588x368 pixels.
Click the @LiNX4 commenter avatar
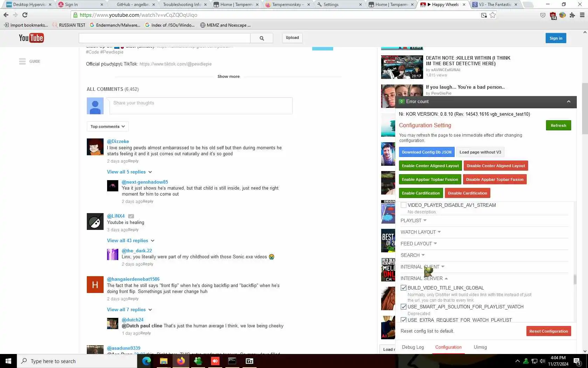pos(95,222)
